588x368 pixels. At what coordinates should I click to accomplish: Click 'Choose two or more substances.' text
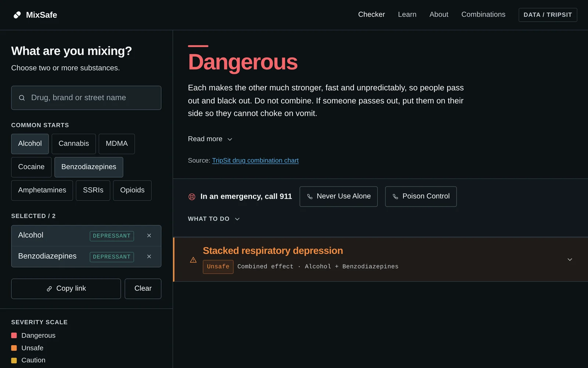[x=65, y=68]
